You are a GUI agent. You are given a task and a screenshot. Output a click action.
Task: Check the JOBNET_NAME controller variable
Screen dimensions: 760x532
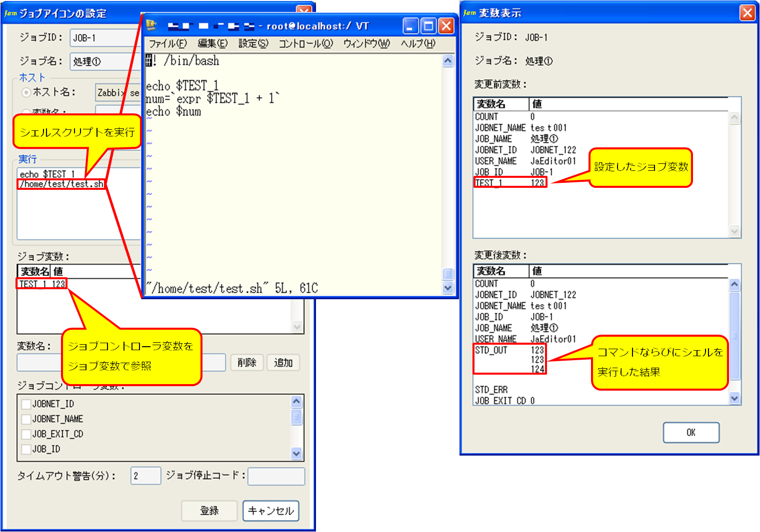26,419
